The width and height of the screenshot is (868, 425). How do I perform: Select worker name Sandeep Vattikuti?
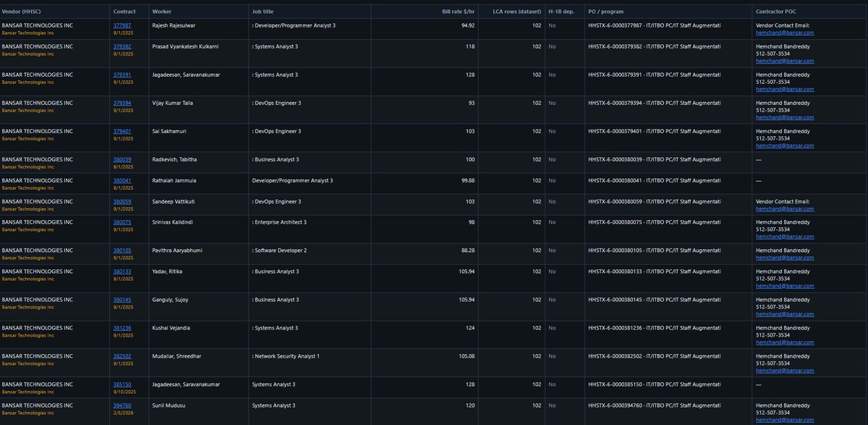coord(175,201)
